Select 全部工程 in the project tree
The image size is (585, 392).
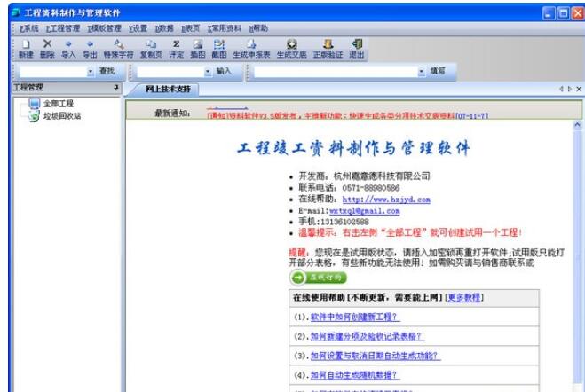pyautogui.click(x=59, y=104)
